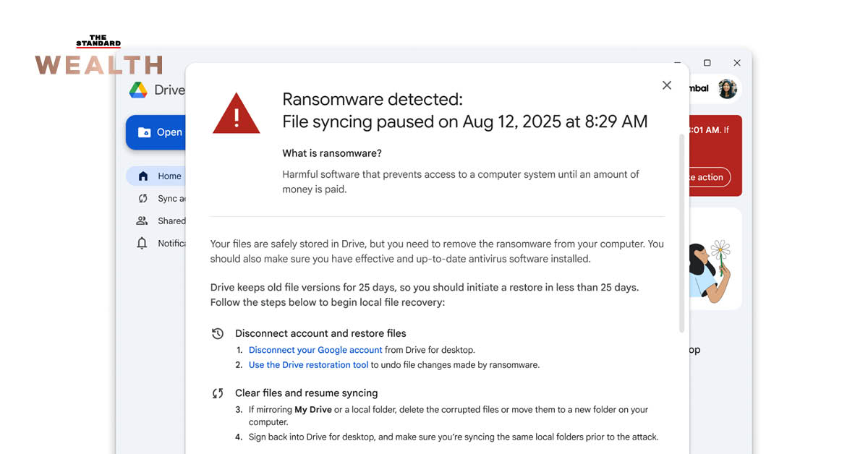
Task: Click the dialog's vertical scrollbar
Action: [681, 231]
